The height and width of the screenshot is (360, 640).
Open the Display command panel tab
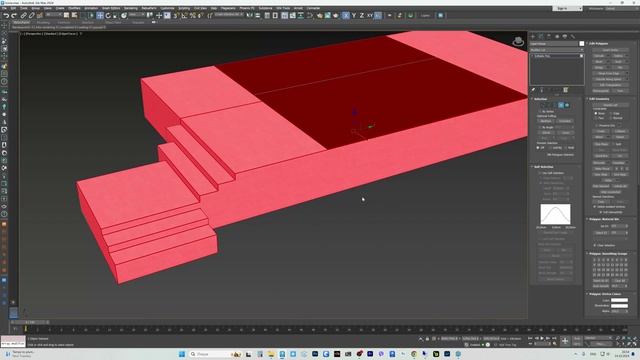click(565, 36)
